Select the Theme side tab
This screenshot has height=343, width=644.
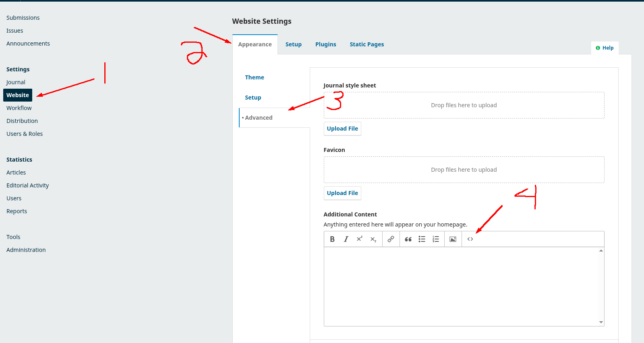255,77
